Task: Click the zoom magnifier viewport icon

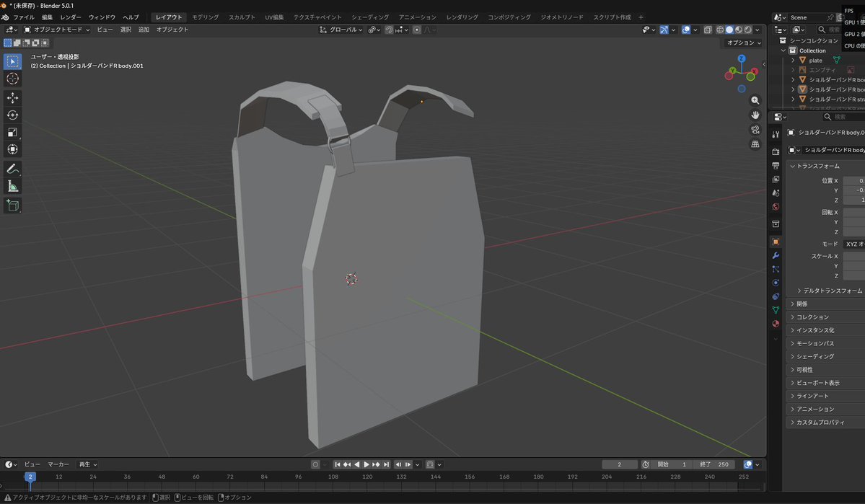Action: point(755,100)
